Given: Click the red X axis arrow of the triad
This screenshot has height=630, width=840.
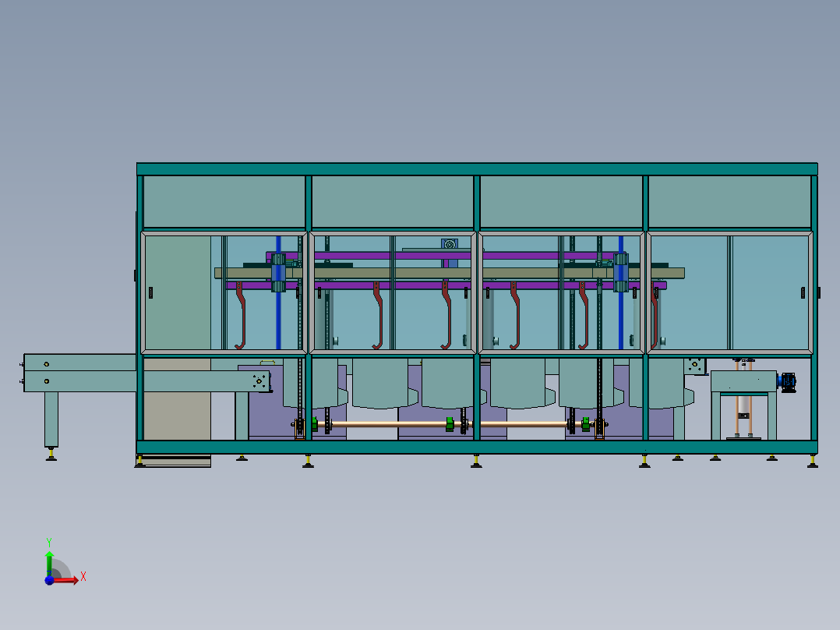Looking at the screenshot, I should tap(66, 580).
